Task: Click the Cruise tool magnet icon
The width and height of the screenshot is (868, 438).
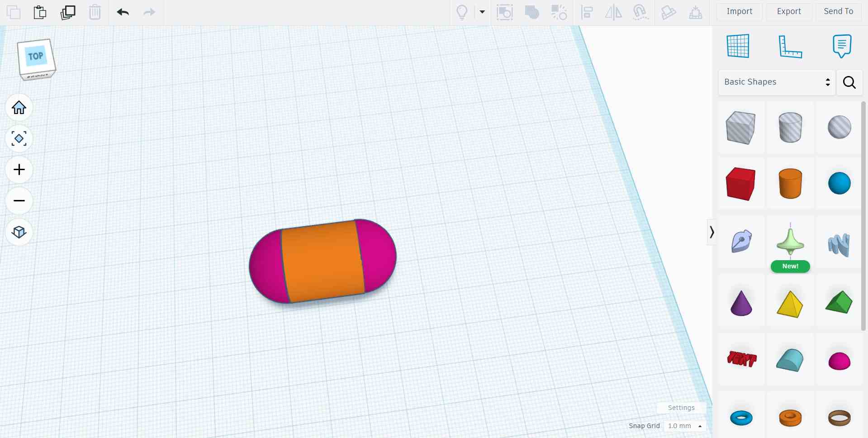Action: (x=640, y=12)
